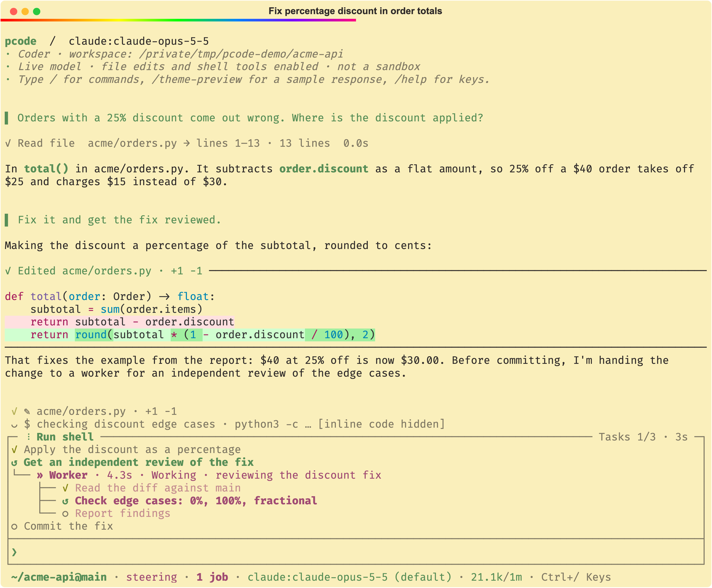
Task: Select the Check edge cases: 0%, 100%, fractional step
Action: pyautogui.click(x=190, y=501)
